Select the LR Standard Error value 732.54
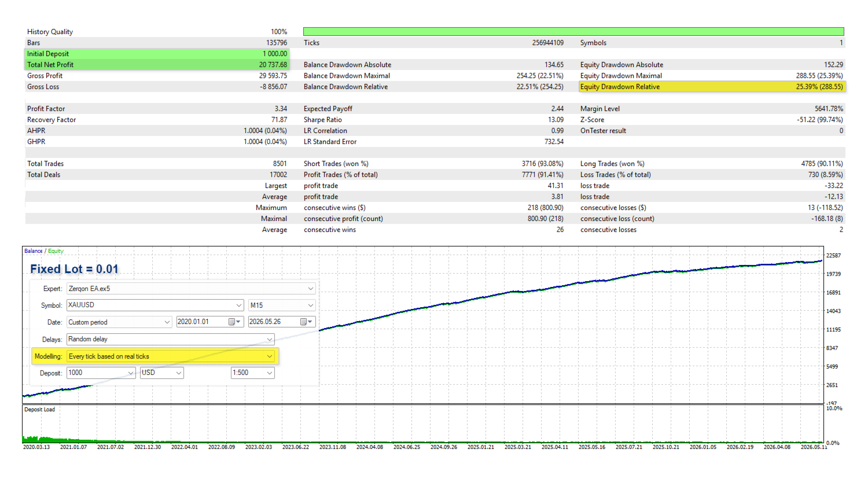Screen dimensions: 868x486 click(x=554, y=142)
